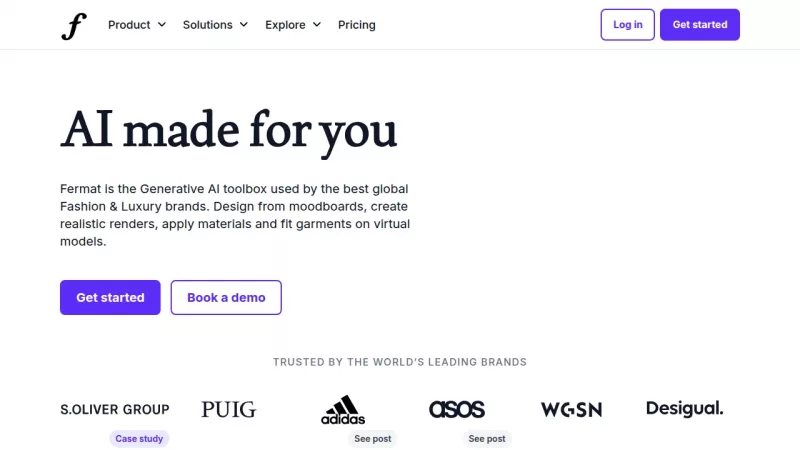The height and width of the screenshot is (450, 800).
Task: Open the Solutions dropdown menu
Action: [215, 25]
